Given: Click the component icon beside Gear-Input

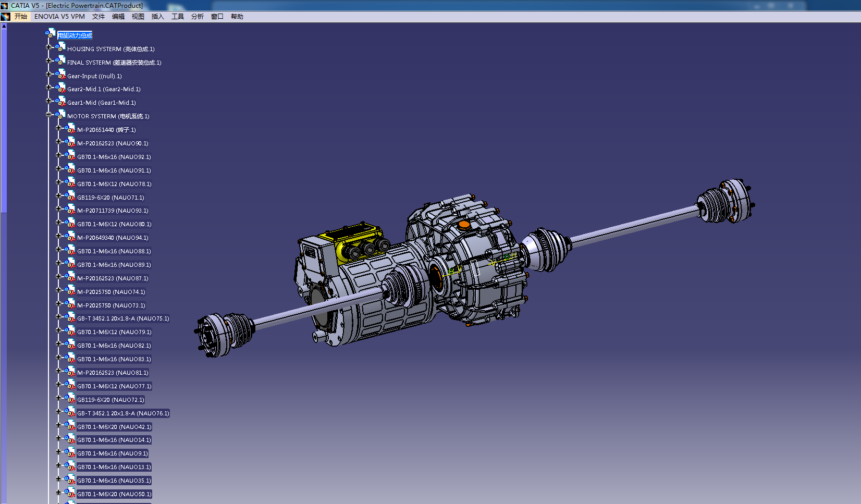Looking at the screenshot, I should pyautogui.click(x=60, y=75).
